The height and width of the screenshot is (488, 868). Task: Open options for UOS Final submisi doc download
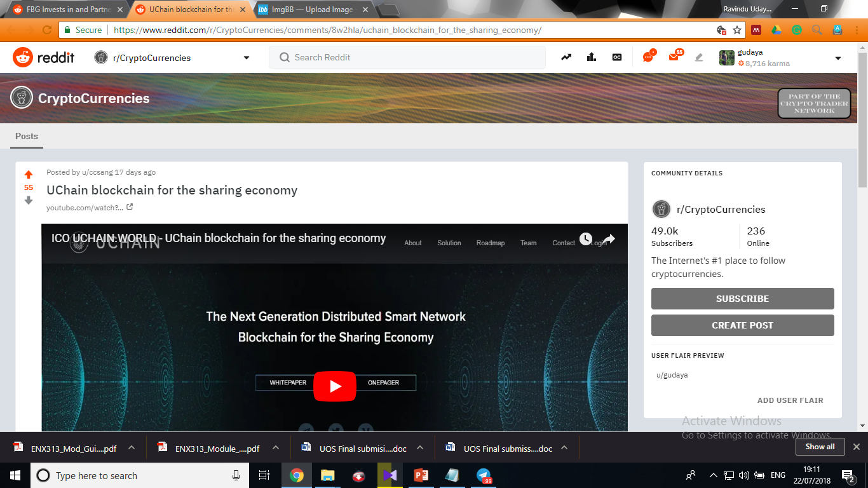[420, 447]
